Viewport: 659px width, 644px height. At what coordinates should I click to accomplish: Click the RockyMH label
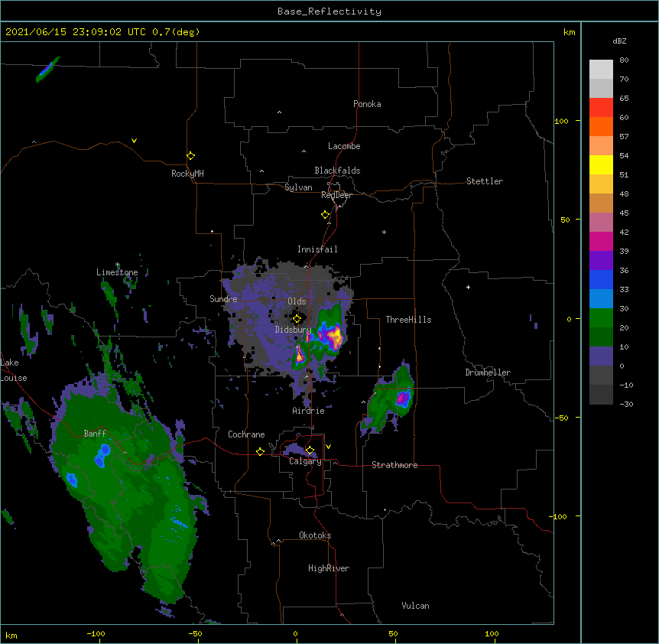pyautogui.click(x=187, y=174)
